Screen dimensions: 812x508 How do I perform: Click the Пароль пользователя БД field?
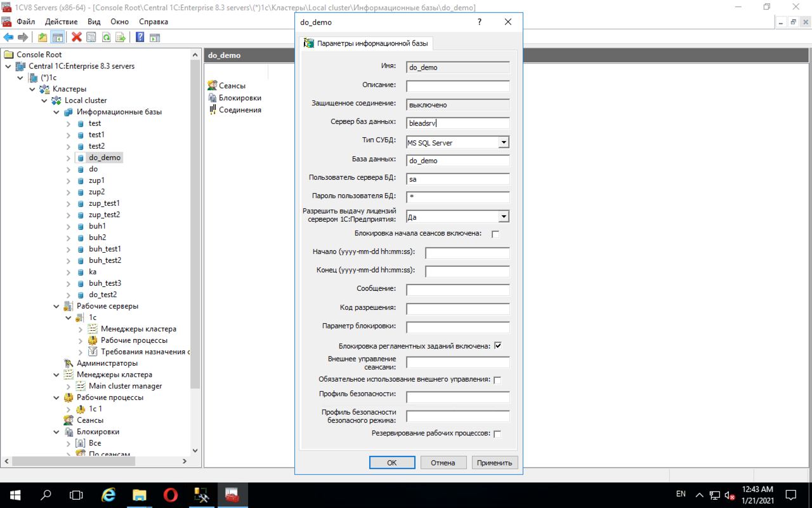458,197
